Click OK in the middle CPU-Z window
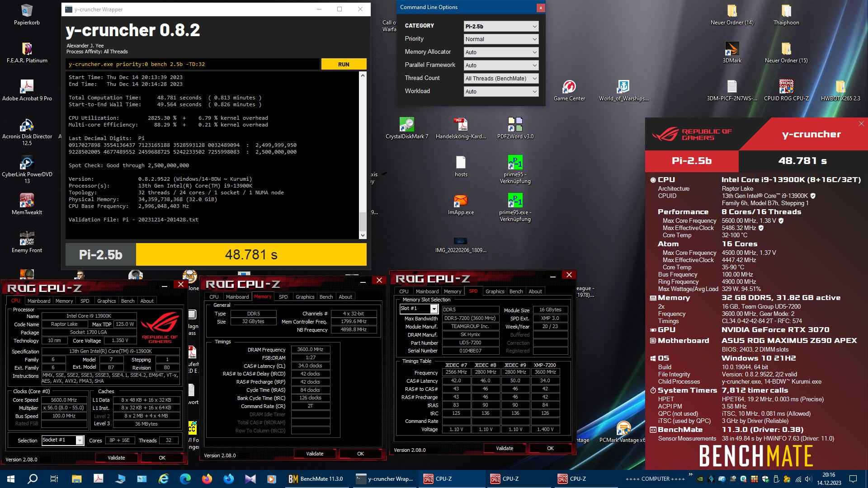Image resolution: width=868 pixels, height=488 pixels. point(360,454)
